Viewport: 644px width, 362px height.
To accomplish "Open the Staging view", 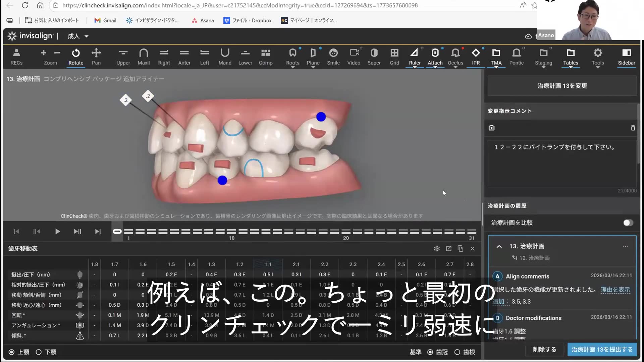I will pos(543,57).
